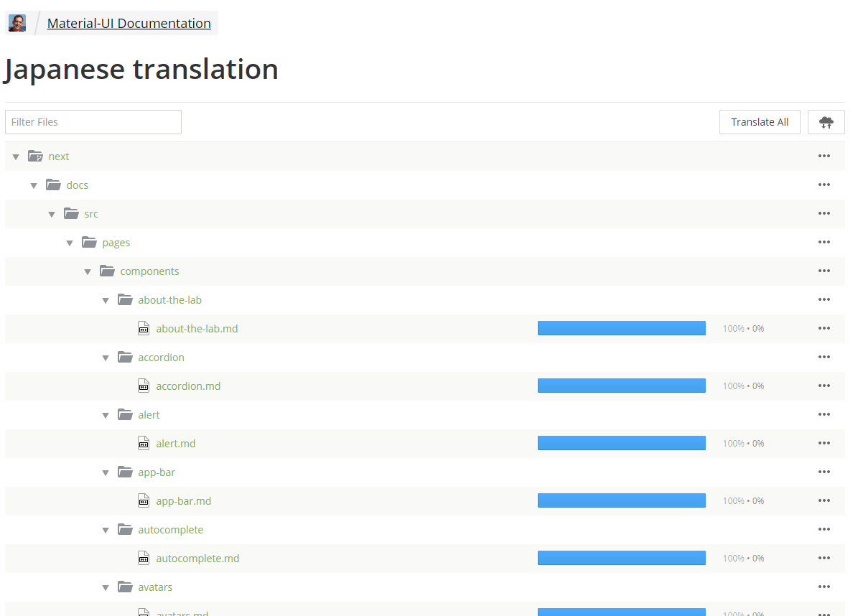Open more options for accordion folder
858x616 pixels.
824,357
